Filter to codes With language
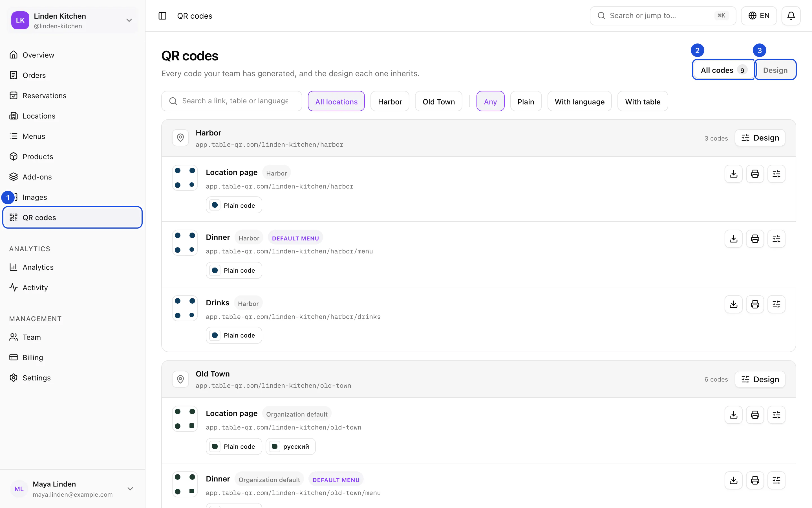Screen dimensions: 812x508 pyautogui.click(x=579, y=101)
